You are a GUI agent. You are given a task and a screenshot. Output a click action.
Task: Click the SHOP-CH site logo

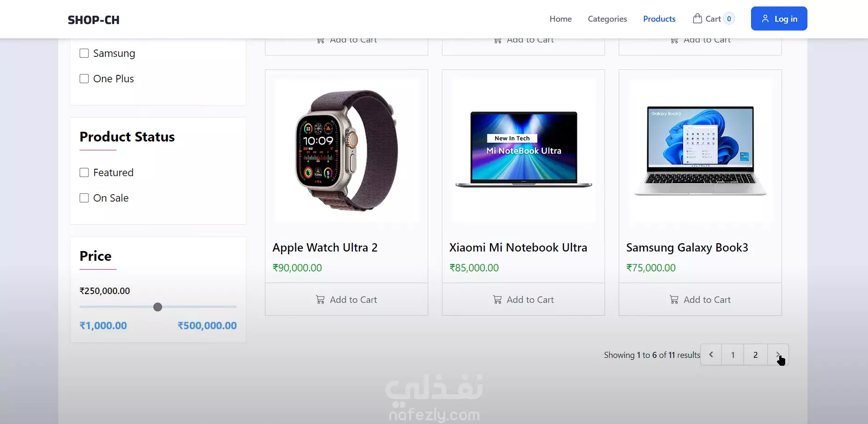[94, 20]
